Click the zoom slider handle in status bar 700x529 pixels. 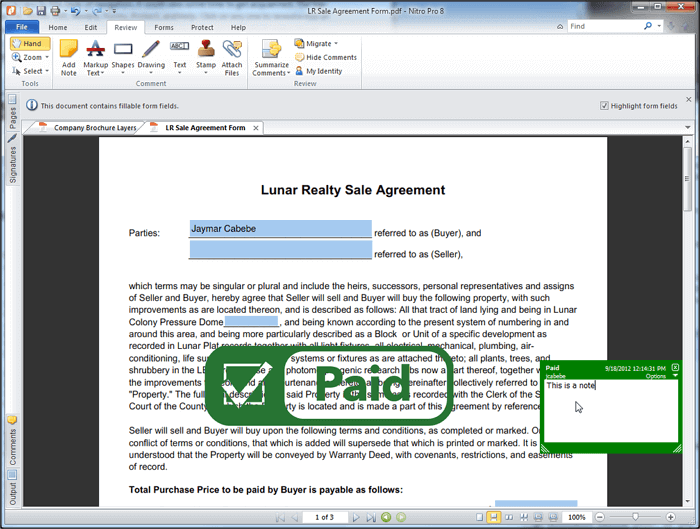(x=635, y=517)
